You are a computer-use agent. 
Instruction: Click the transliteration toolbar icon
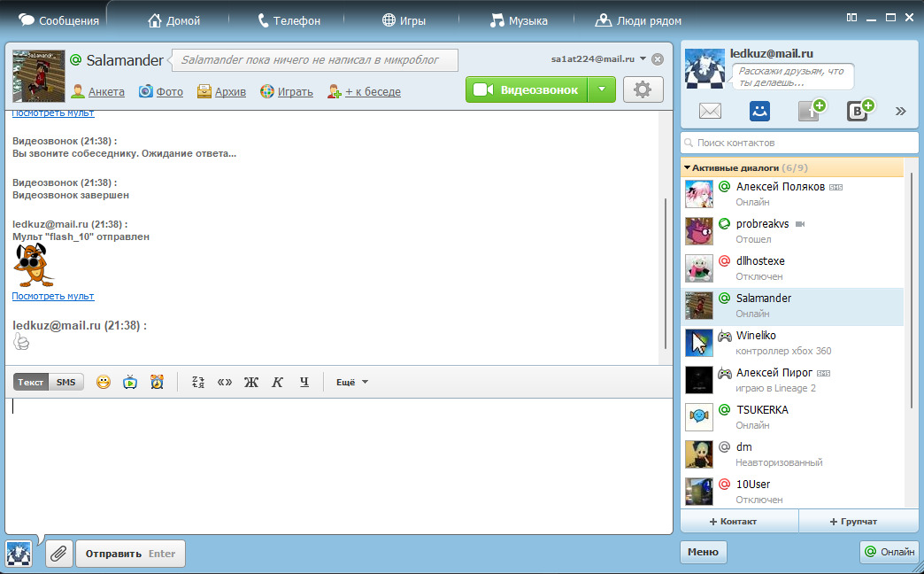pos(199,383)
